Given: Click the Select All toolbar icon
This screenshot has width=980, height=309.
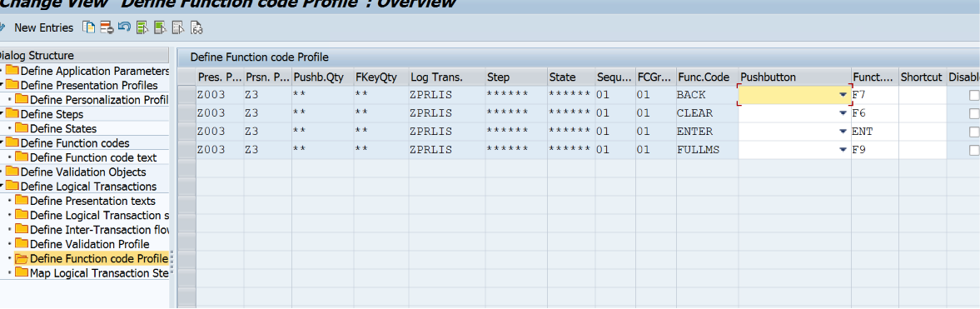Looking at the screenshot, I should point(142,27).
